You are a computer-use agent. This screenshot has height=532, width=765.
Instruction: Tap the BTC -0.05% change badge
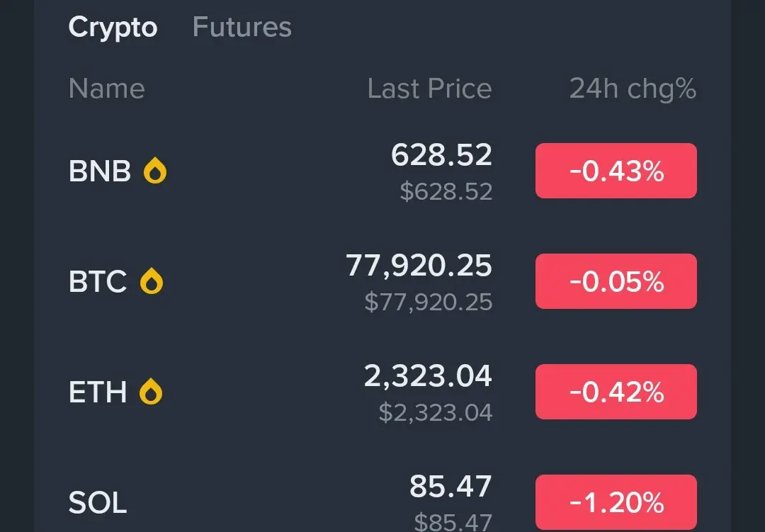point(616,281)
